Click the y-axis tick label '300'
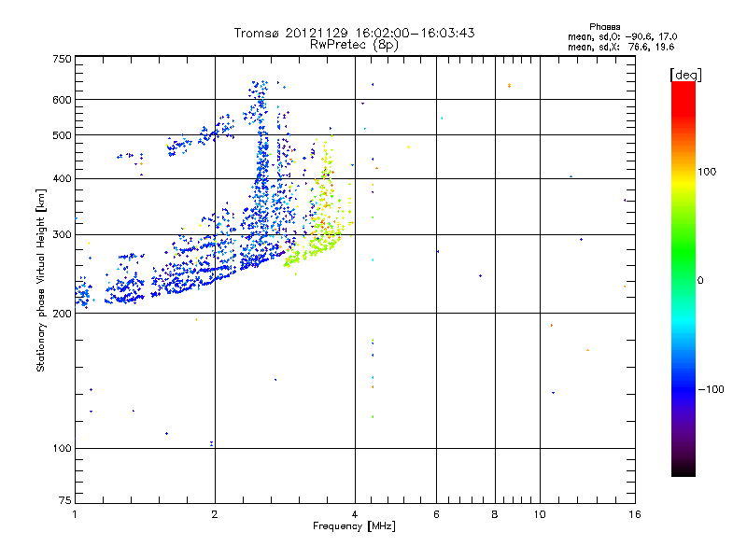Screen dimensions: 747x560 click(x=63, y=235)
